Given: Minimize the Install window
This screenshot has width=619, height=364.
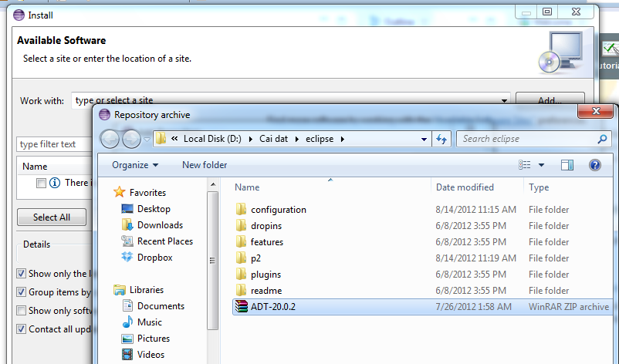Looking at the screenshot, I should point(526,12).
